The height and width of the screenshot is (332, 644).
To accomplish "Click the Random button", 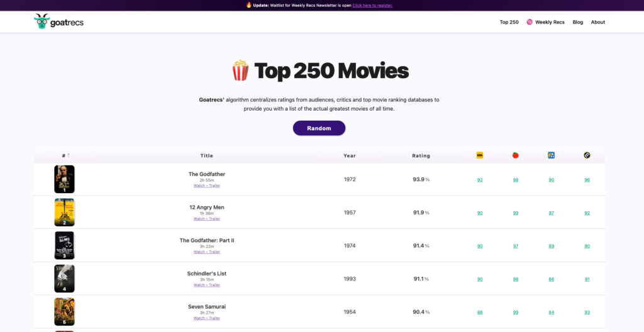I will coord(319,128).
